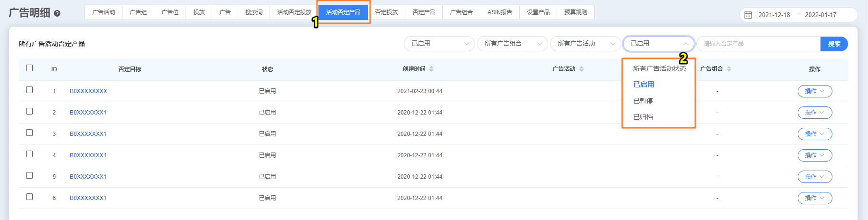
Task: Check the checkbox for row 1
Action: (29, 90)
